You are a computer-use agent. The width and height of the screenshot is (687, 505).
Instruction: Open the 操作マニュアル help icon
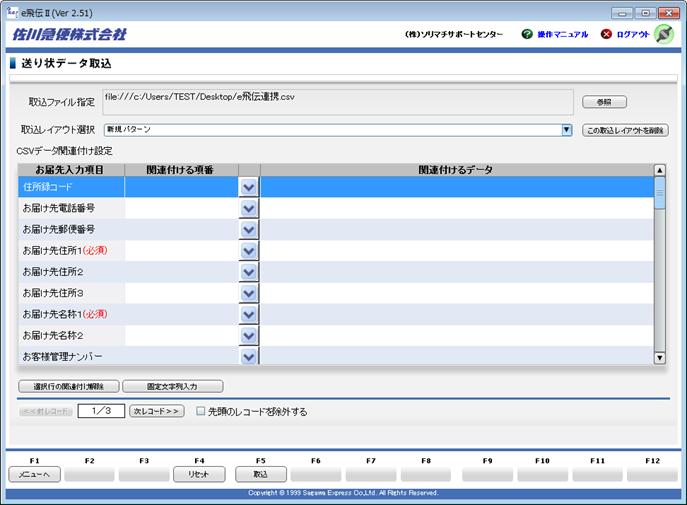(527, 34)
